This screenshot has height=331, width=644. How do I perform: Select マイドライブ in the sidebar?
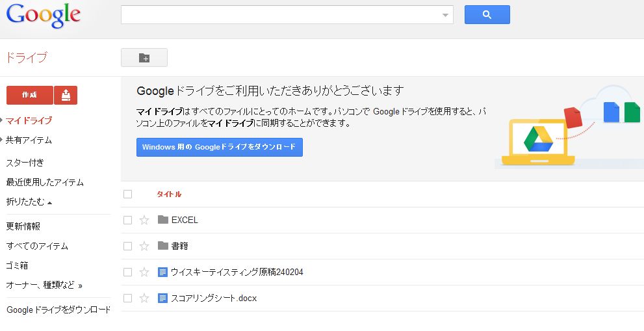(29, 120)
